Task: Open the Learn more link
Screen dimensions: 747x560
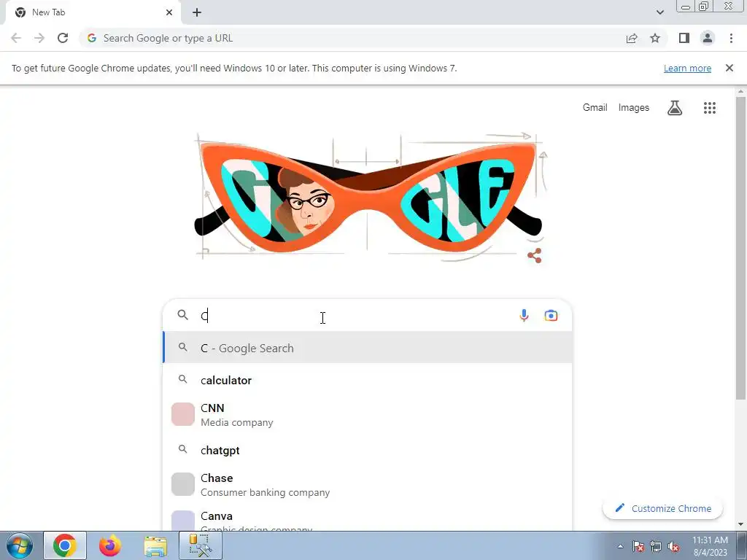Action: coord(687,68)
